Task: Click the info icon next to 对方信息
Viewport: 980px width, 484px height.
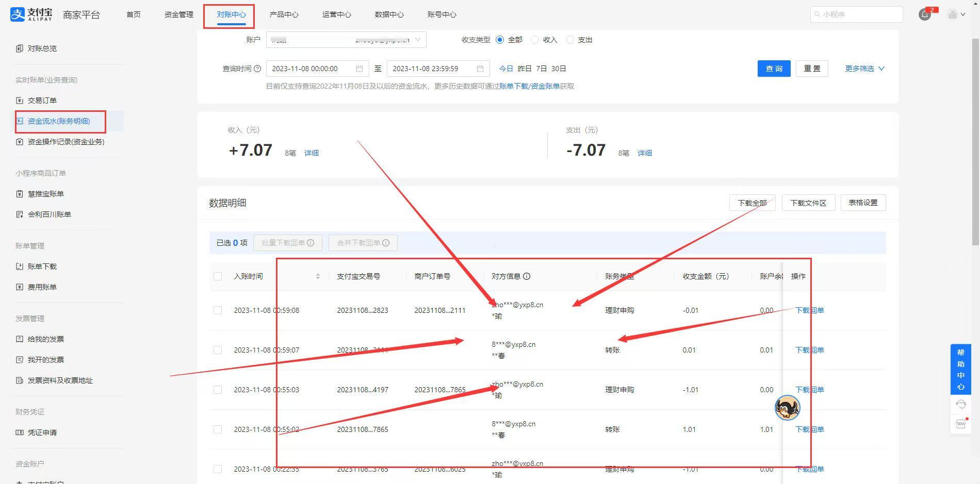Action: tap(527, 276)
